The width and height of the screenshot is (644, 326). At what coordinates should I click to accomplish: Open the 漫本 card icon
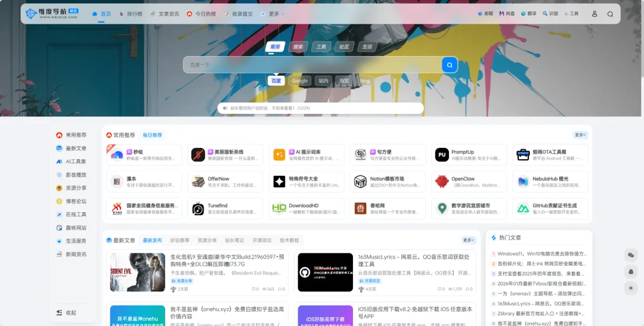coord(117,182)
